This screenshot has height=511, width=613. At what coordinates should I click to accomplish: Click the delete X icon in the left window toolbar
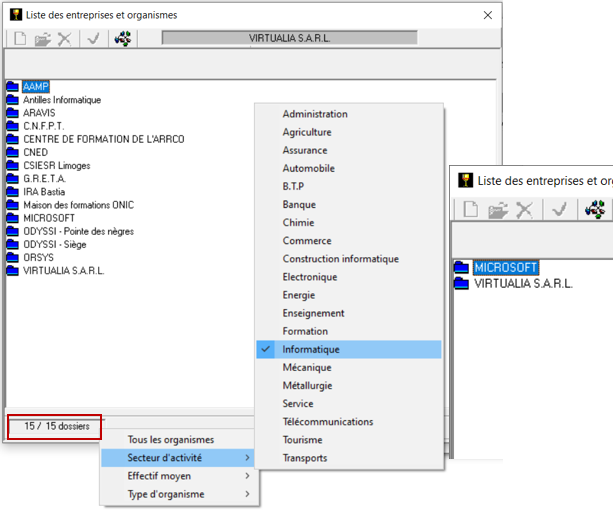point(65,39)
